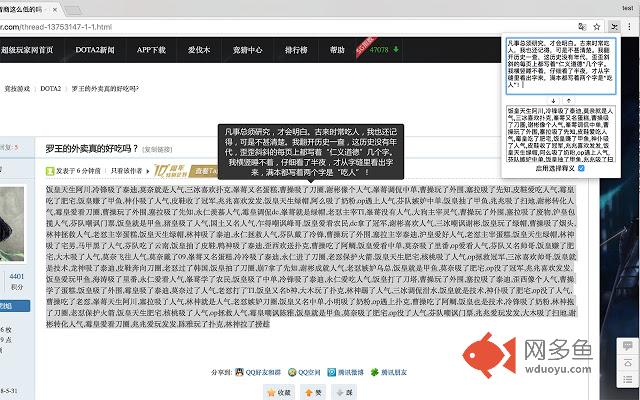Click the 10周年 anniversary banner badge

point(171,171)
